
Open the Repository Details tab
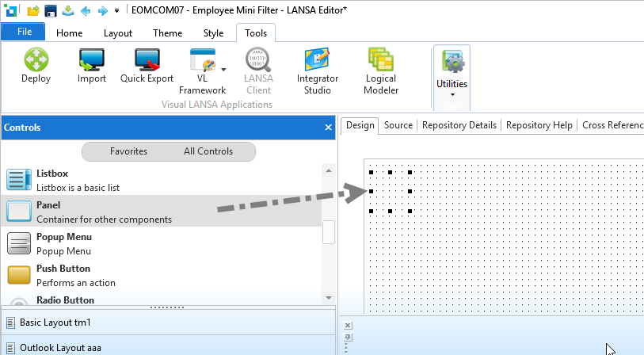pyautogui.click(x=459, y=125)
